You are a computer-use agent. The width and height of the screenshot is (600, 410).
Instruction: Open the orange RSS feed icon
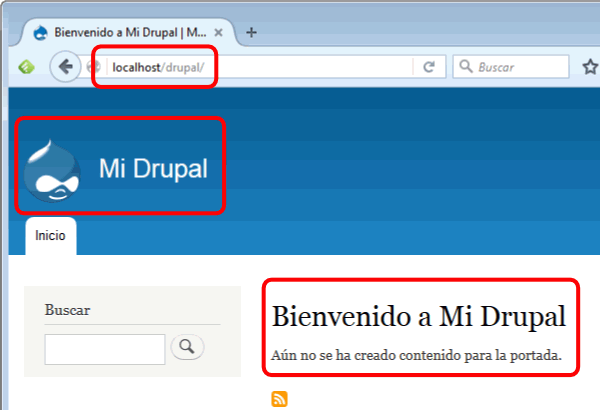point(279,399)
